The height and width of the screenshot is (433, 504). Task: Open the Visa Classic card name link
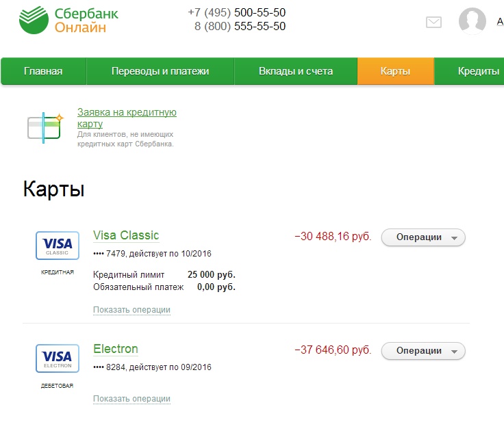click(126, 235)
